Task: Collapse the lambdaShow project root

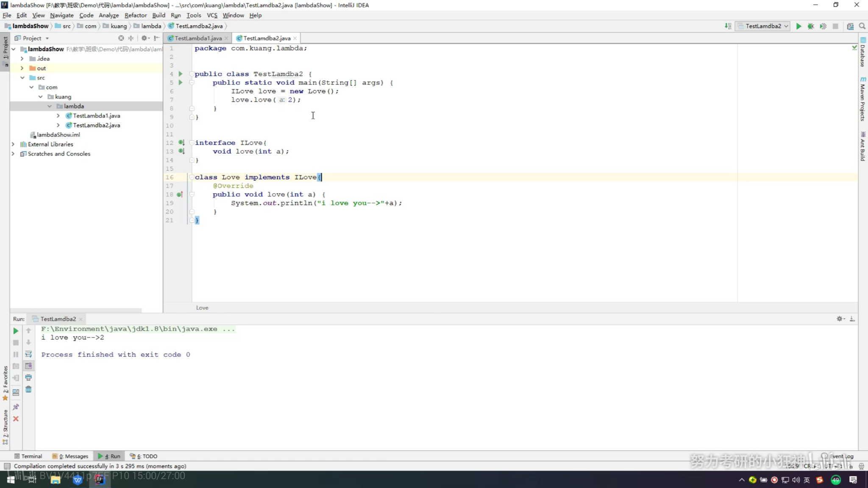Action: pos(14,49)
